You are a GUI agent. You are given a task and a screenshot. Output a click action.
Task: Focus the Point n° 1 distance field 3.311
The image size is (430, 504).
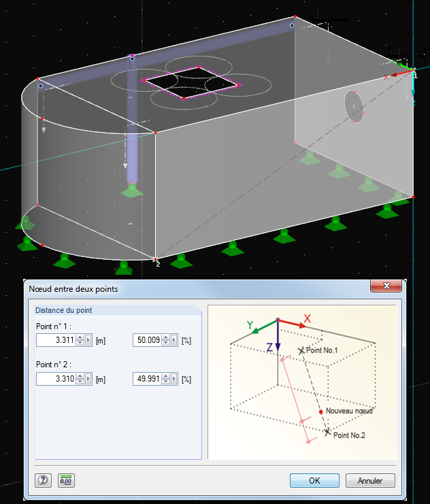pyautogui.click(x=56, y=340)
